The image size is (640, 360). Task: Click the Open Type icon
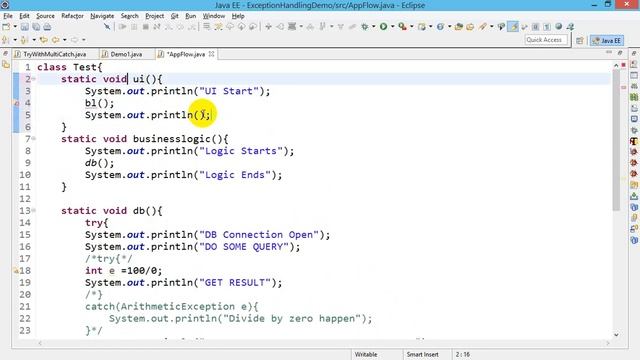pyautogui.click(x=458, y=27)
